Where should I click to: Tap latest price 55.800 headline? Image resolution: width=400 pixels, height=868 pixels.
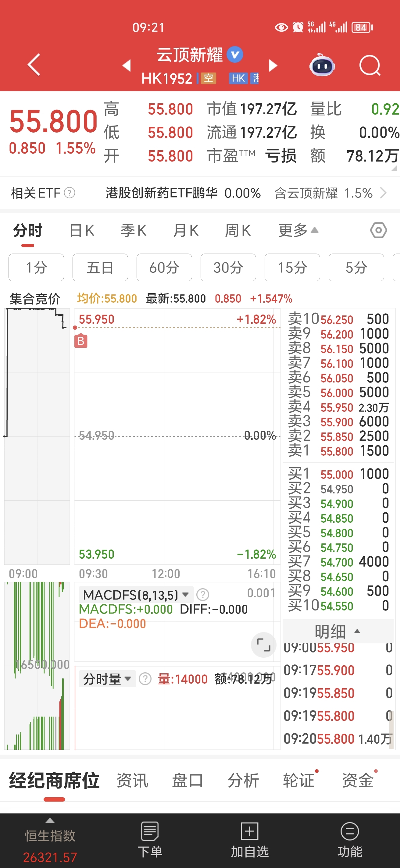point(53,121)
